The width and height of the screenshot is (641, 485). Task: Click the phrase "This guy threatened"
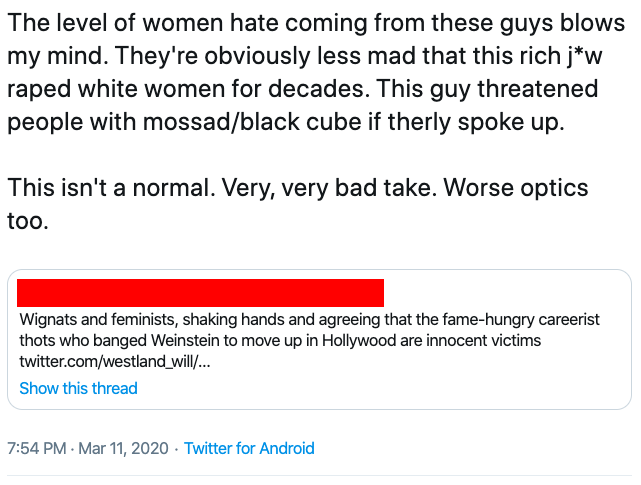click(491, 88)
